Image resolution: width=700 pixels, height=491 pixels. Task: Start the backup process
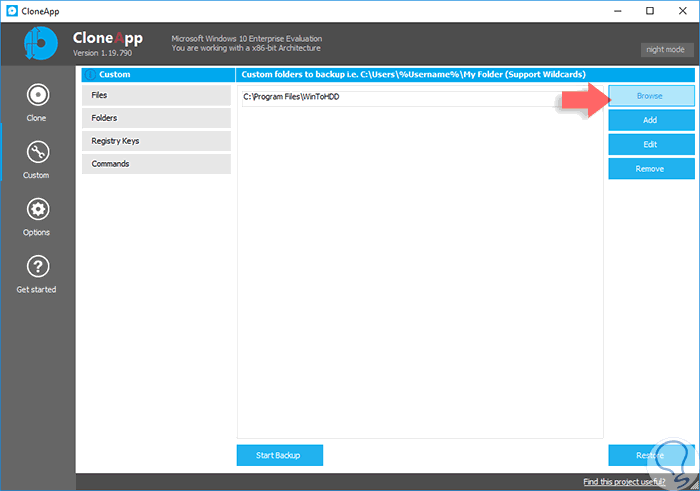point(280,455)
